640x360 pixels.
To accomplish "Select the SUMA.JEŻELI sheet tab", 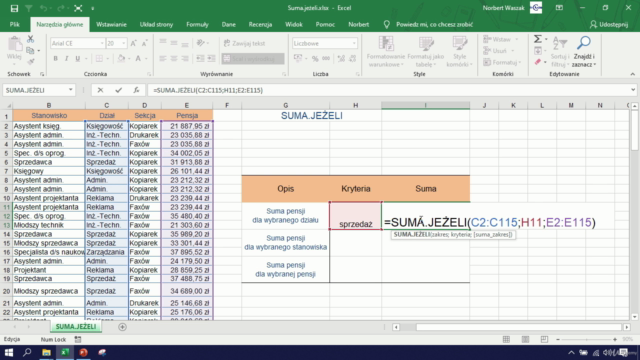I will click(x=76, y=327).
